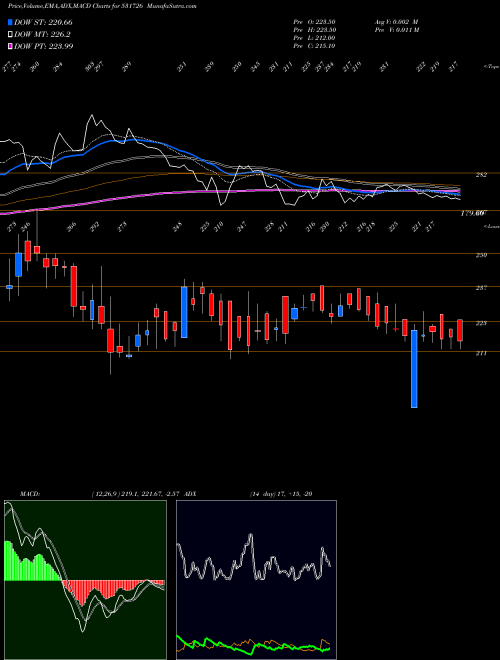This screenshot has height=660, width=500.
Task: Click the 'ADX' panel label
Action: click(x=191, y=494)
